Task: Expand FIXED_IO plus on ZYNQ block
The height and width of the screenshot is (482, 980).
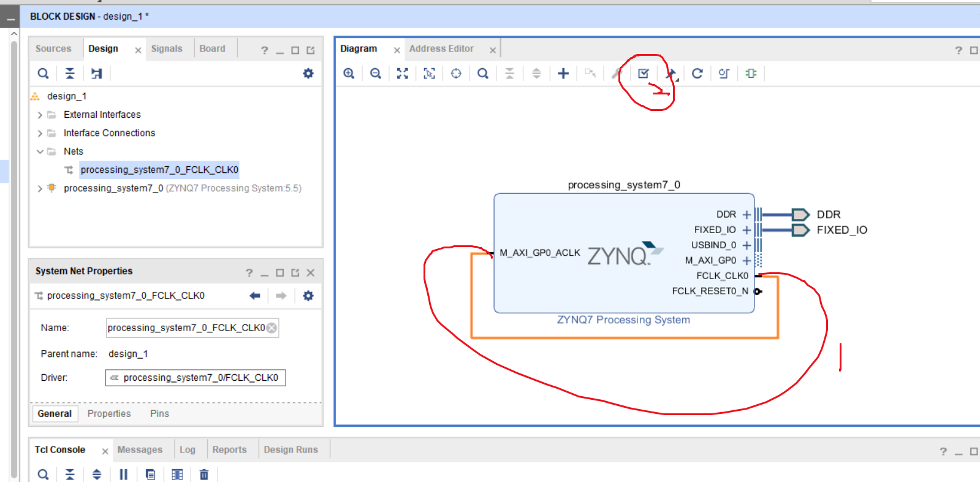Action: point(746,230)
